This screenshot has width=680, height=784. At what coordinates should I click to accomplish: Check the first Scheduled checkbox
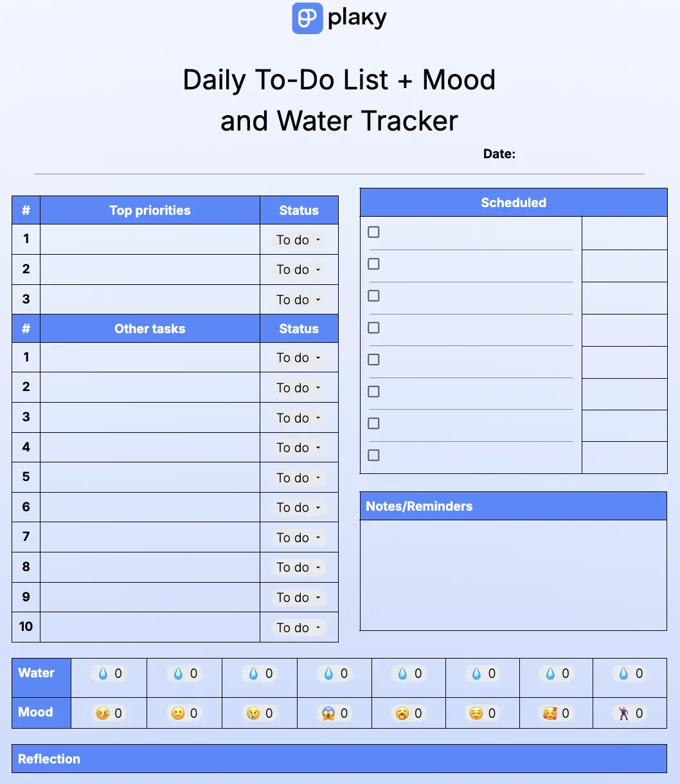click(x=373, y=232)
